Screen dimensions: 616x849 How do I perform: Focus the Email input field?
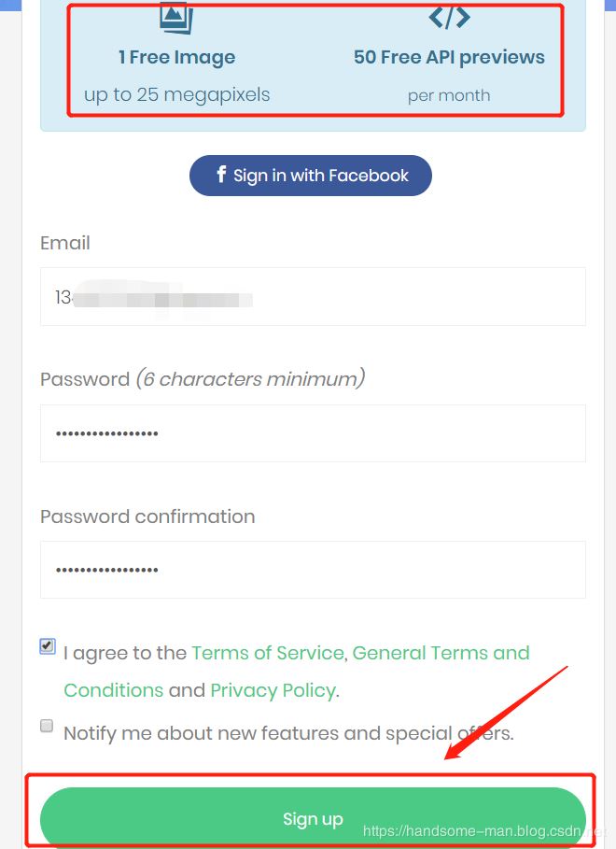[313, 297]
